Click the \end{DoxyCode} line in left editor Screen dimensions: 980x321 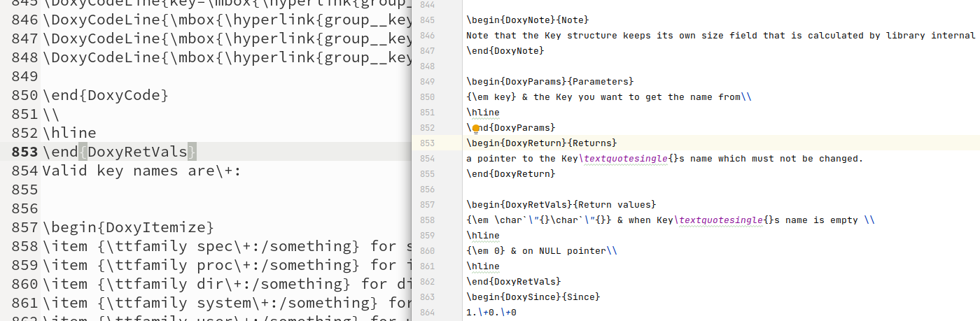coord(106,95)
